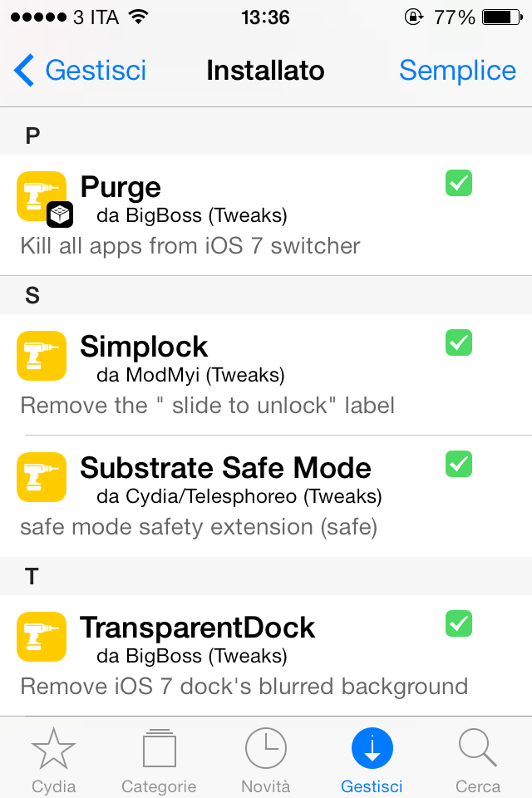Screen dimensions: 532x798
Task: Tap the TransparentDock drill icon
Action: tap(42, 636)
